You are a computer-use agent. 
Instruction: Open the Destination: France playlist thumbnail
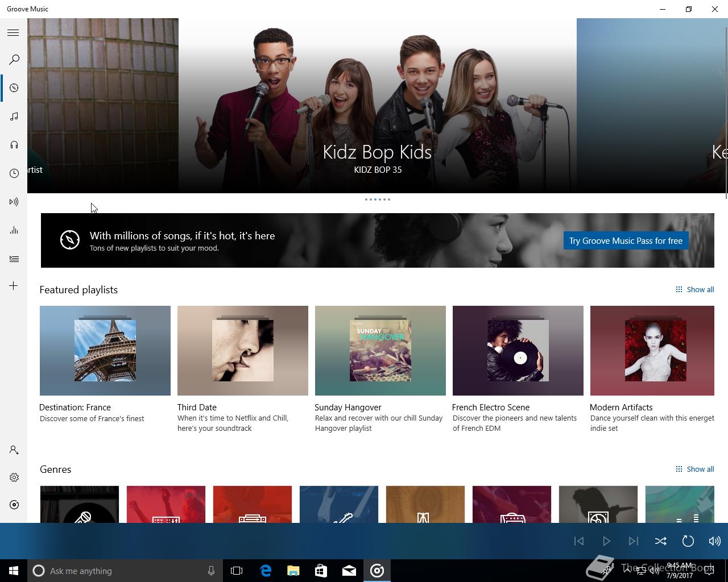click(x=105, y=351)
